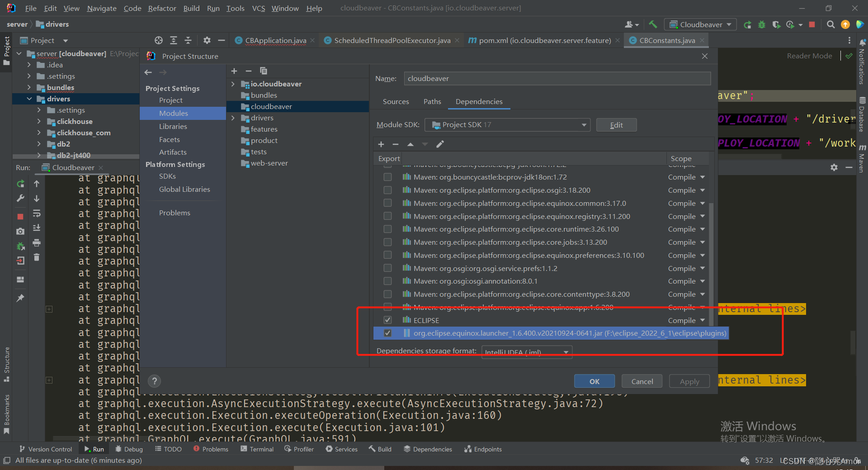Check export for equinox.common:3.17.0

point(387,204)
